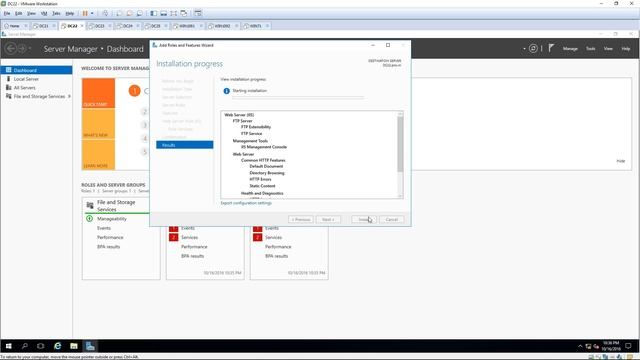
Task: Click the Windows Start button
Action: click(9, 346)
